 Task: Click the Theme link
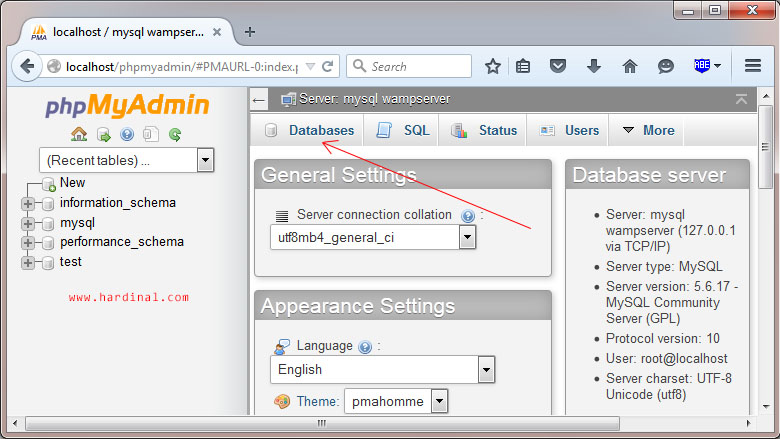click(x=318, y=401)
